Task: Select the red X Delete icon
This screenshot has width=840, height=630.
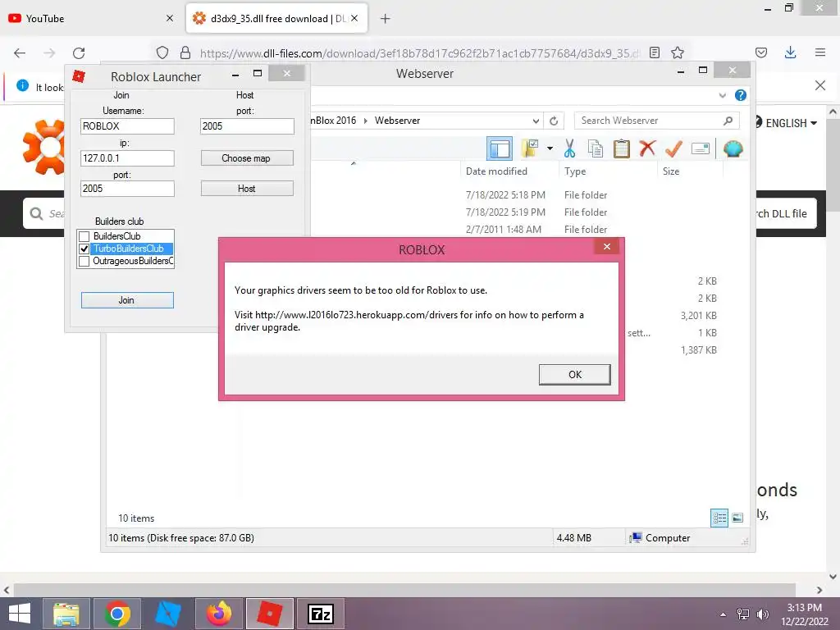Action: [647, 148]
